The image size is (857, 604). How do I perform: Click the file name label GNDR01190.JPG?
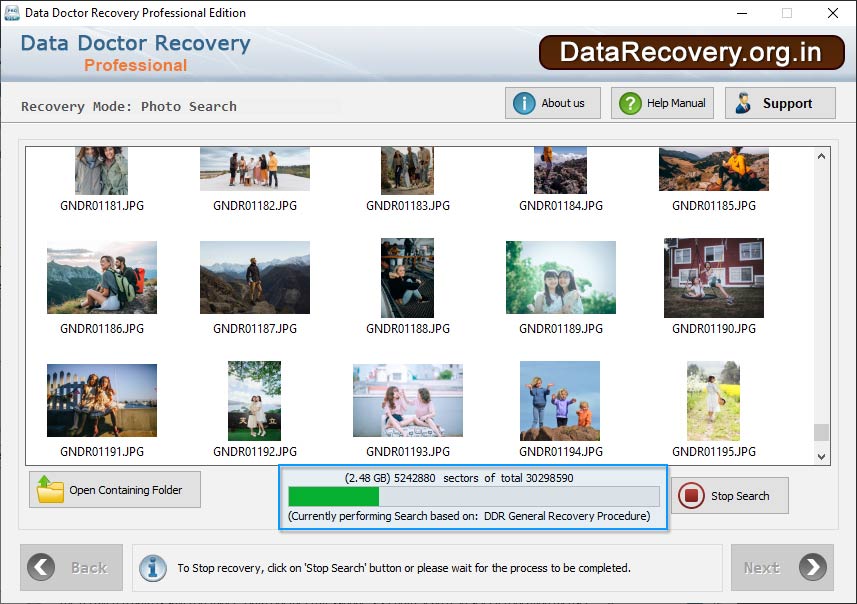(x=714, y=329)
